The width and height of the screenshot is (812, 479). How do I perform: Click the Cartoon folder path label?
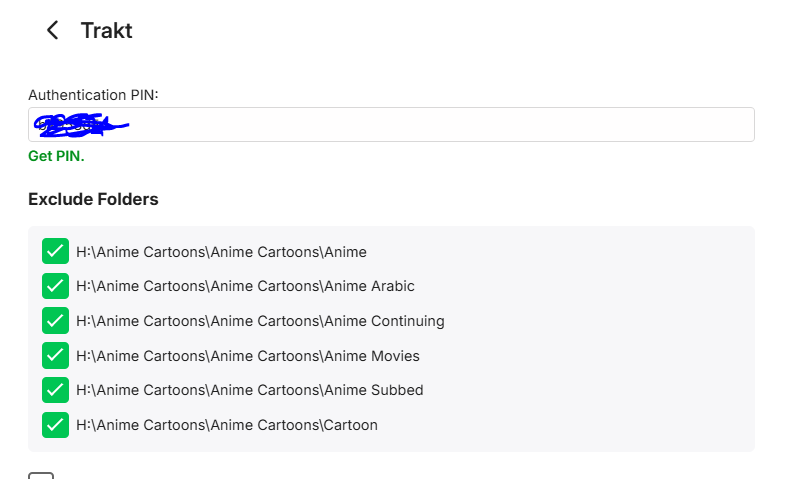(226, 425)
